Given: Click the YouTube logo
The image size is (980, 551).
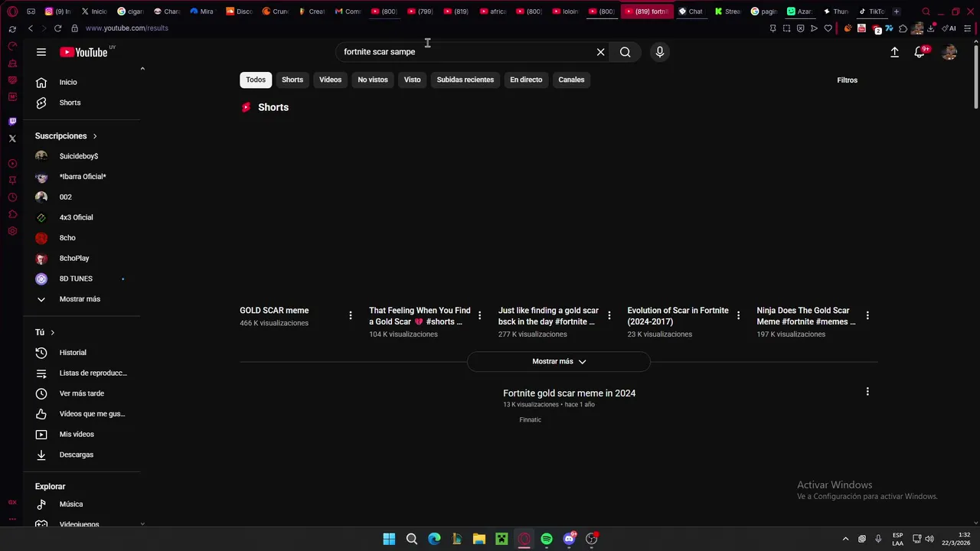Looking at the screenshot, I should [x=83, y=52].
